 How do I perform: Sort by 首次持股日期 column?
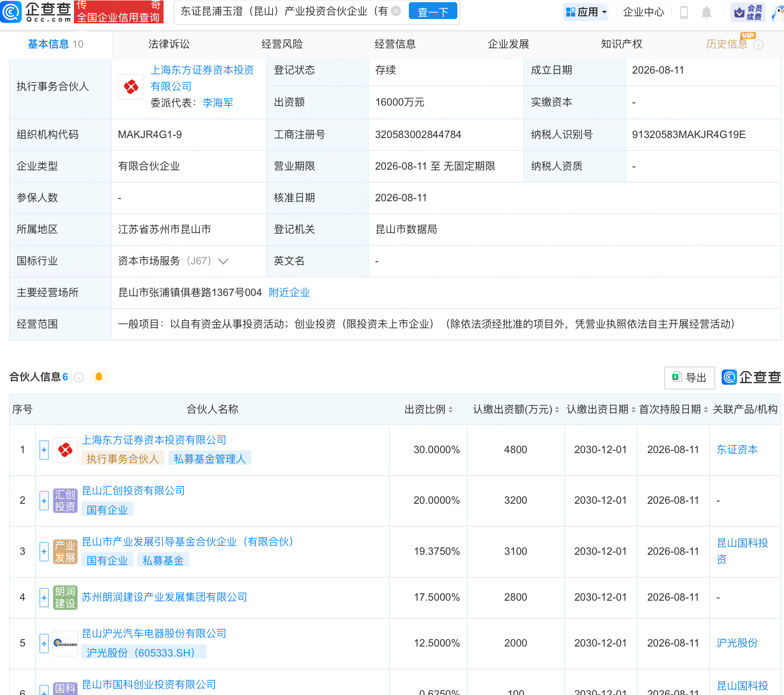click(x=706, y=410)
